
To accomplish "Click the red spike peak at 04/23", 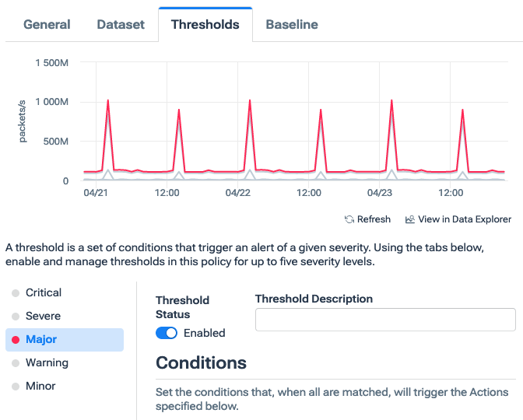I will tap(391, 101).
